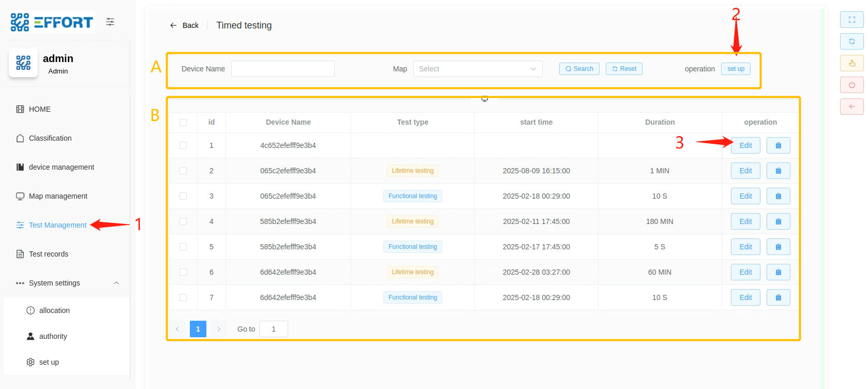
Task: Open device management menu item
Action: (61, 167)
